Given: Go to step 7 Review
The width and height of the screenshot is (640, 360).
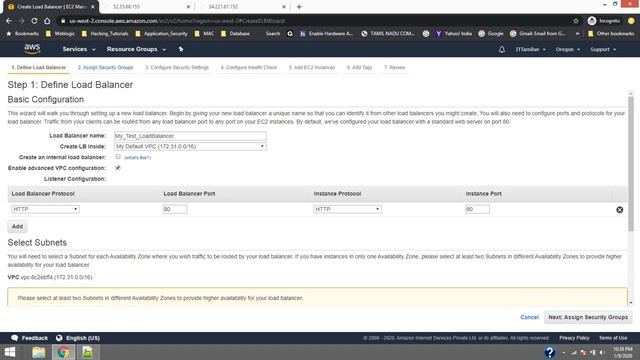Looking at the screenshot, I should (x=394, y=67).
